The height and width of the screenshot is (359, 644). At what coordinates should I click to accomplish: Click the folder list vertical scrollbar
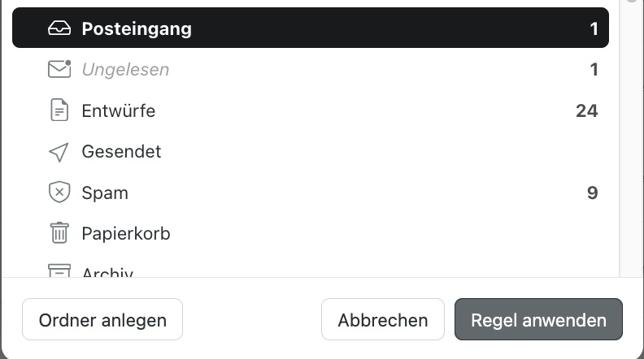(x=631, y=138)
